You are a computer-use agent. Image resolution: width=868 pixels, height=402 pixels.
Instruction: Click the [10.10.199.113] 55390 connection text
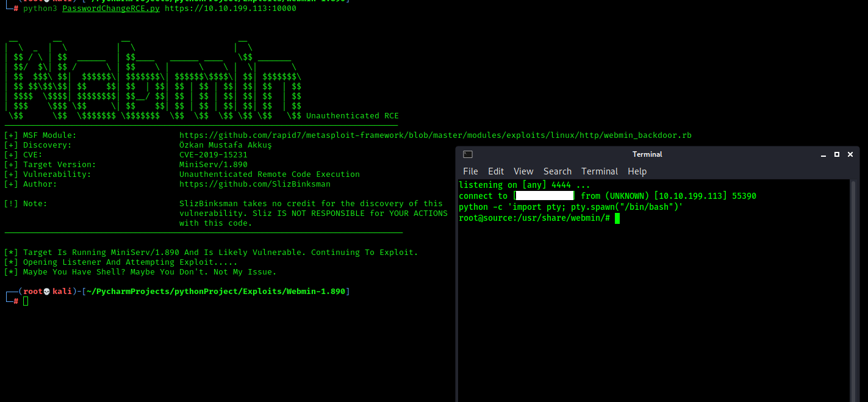pyautogui.click(x=705, y=196)
